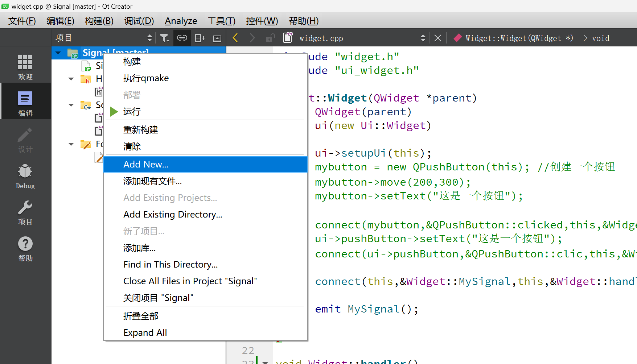Go forward with the right arrow

252,38
